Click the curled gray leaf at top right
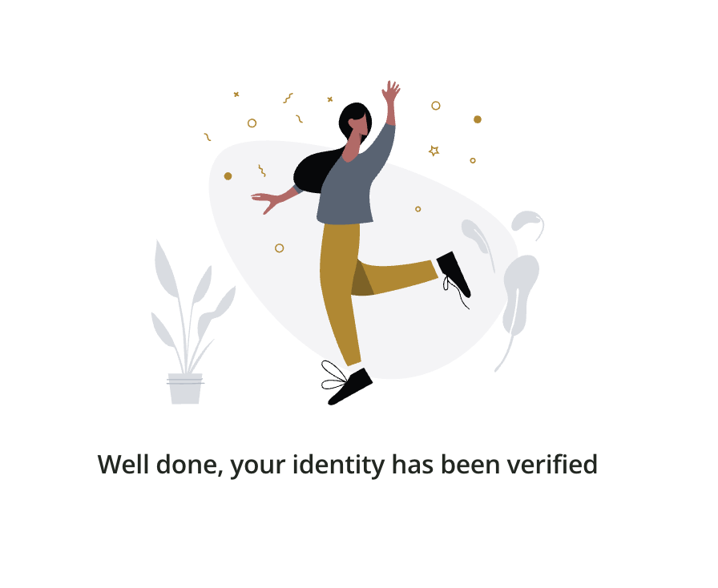The height and width of the screenshot is (588, 718). [x=528, y=224]
